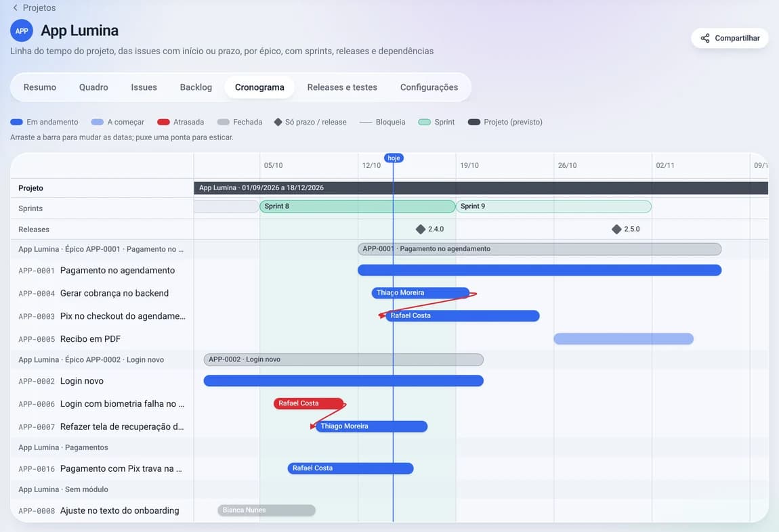The height and width of the screenshot is (532, 779).
Task: Open issue APP-0006 Login com biometria
Action: 102,404
